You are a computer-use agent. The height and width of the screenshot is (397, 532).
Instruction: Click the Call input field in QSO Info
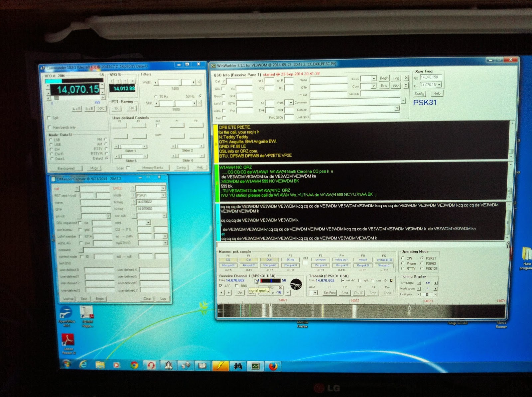[x=239, y=81]
